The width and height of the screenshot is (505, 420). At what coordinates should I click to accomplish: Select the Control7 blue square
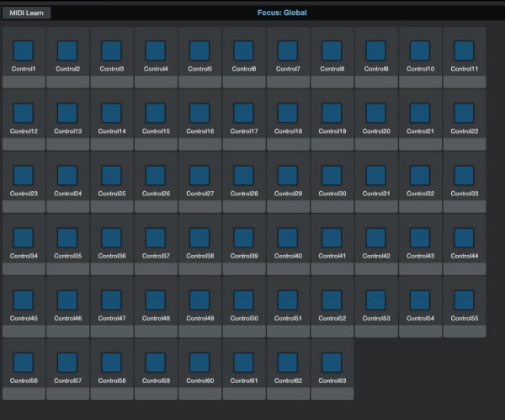(x=288, y=51)
